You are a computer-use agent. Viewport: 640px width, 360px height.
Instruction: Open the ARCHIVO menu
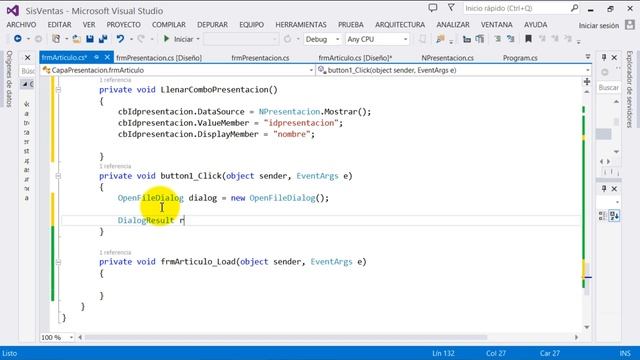[x=21, y=25]
